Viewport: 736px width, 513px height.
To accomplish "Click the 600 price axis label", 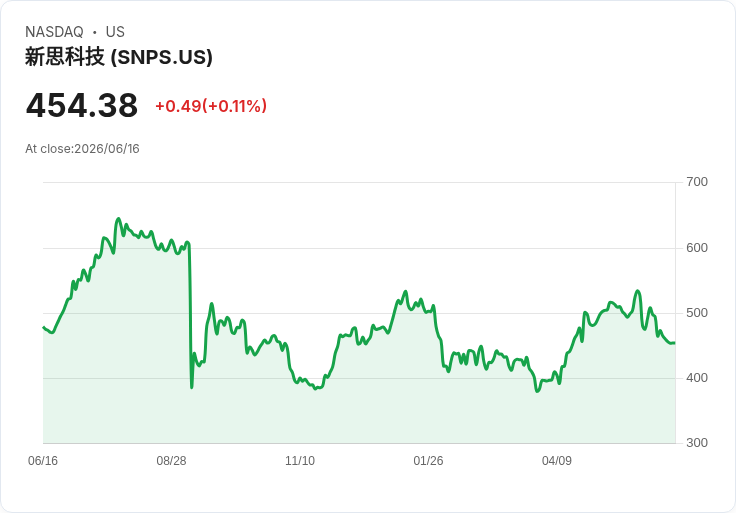I will click(x=697, y=248).
